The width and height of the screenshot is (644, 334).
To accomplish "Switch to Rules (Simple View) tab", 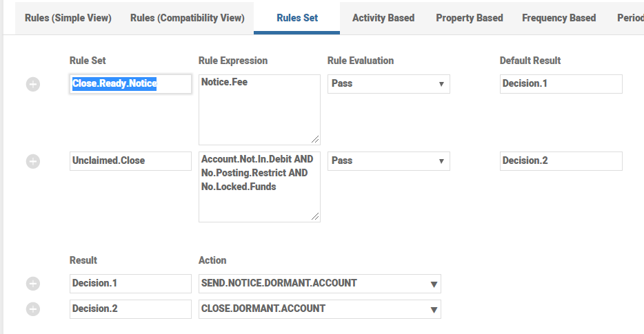I will (x=68, y=18).
